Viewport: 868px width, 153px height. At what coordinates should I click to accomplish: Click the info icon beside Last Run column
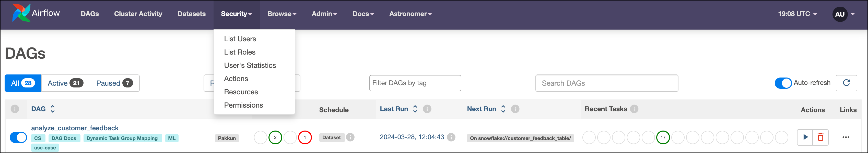pyautogui.click(x=427, y=109)
